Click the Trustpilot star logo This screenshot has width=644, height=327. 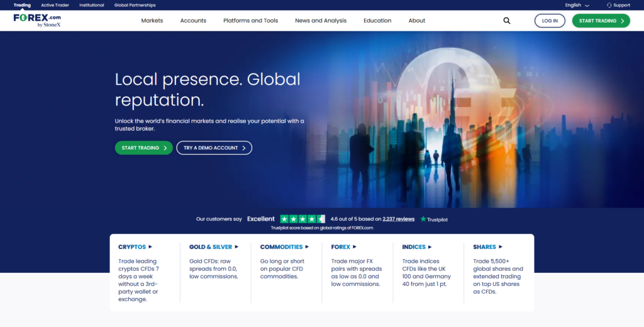423,219
